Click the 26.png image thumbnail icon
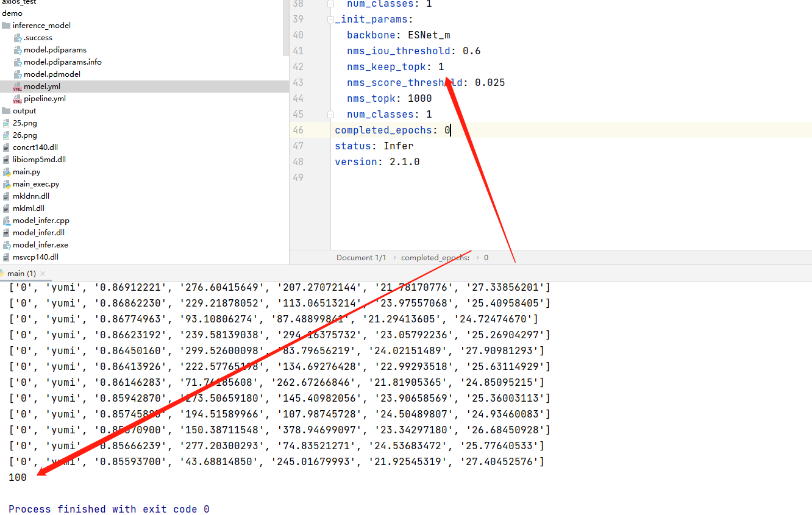Viewport: 812px width, 515px height. 5,135
